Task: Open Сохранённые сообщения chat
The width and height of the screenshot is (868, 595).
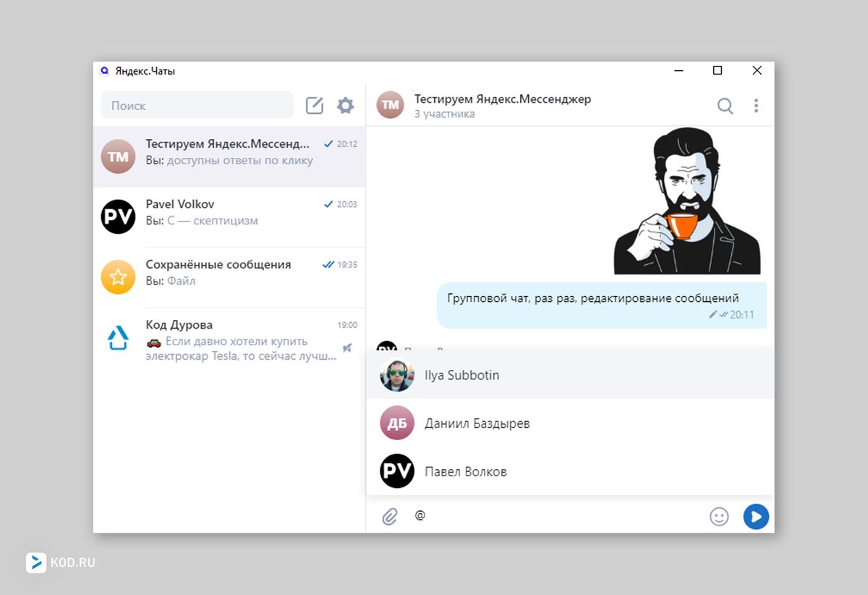Action: (229, 277)
